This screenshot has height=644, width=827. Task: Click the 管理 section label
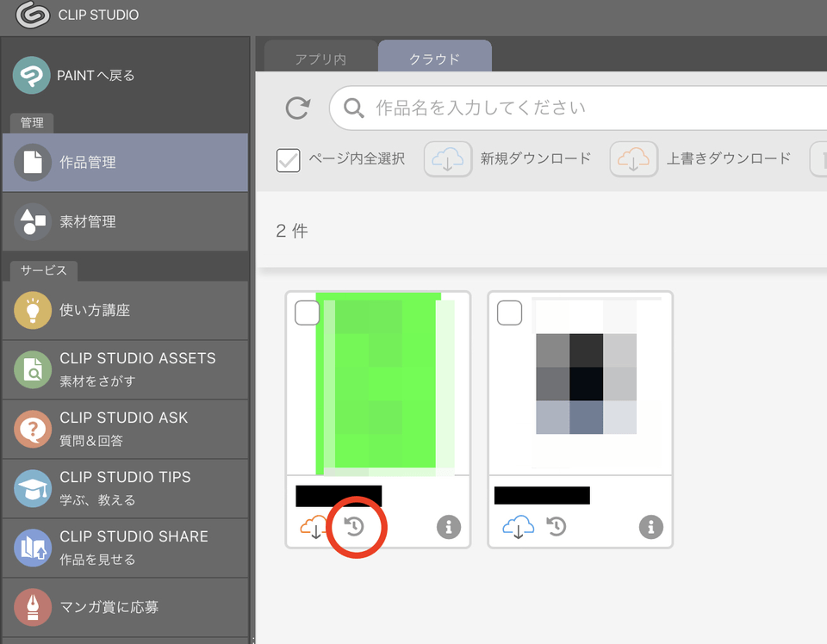tap(32, 123)
